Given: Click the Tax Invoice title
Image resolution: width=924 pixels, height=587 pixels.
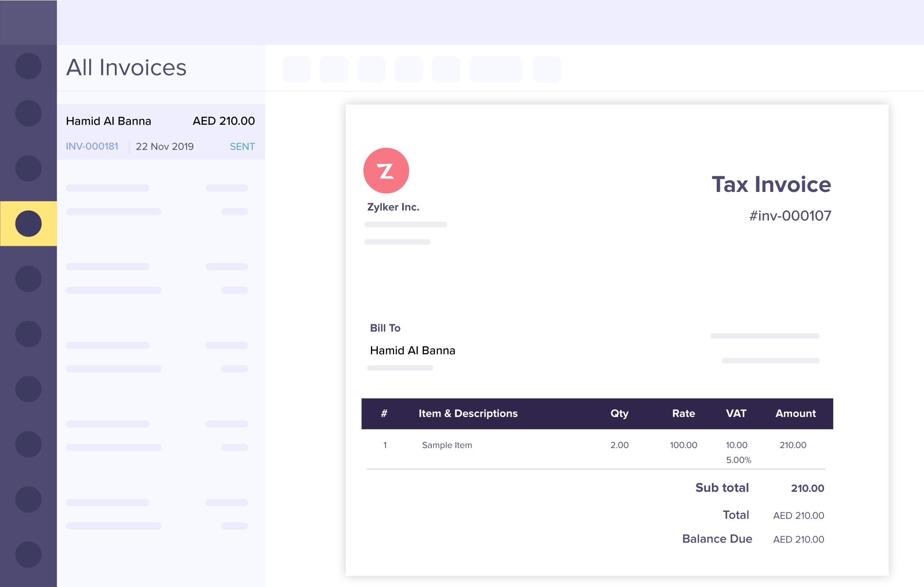Looking at the screenshot, I should pyautogui.click(x=771, y=184).
